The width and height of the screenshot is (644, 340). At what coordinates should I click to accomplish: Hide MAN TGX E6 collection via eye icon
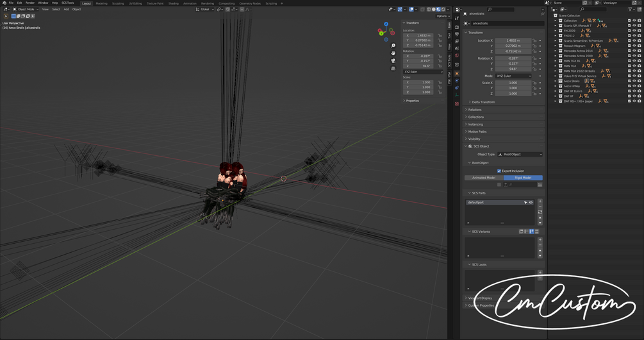(634, 61)
